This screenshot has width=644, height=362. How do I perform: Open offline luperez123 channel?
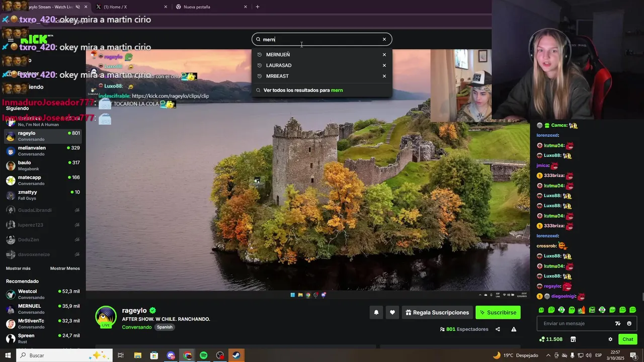[x=43, y=225]
